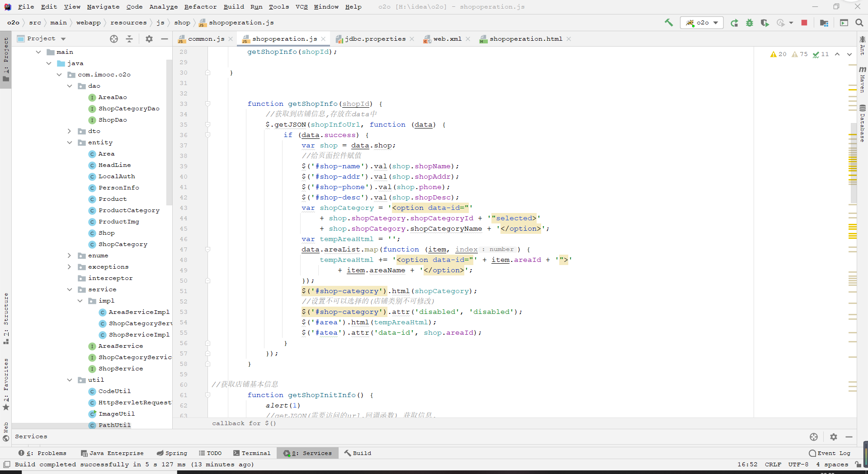Change CRLF line separator setting
Image resolution: width=868 pixels, height=474 pixels.
[773, 465]
